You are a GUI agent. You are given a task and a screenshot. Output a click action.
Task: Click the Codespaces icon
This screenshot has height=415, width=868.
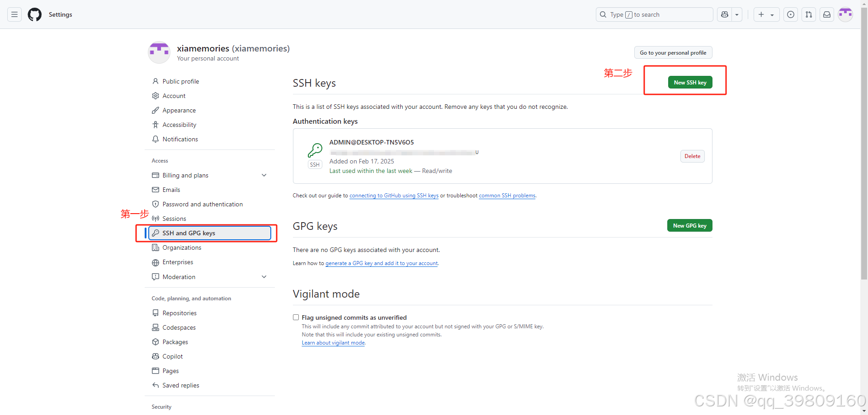click(156, 327)
